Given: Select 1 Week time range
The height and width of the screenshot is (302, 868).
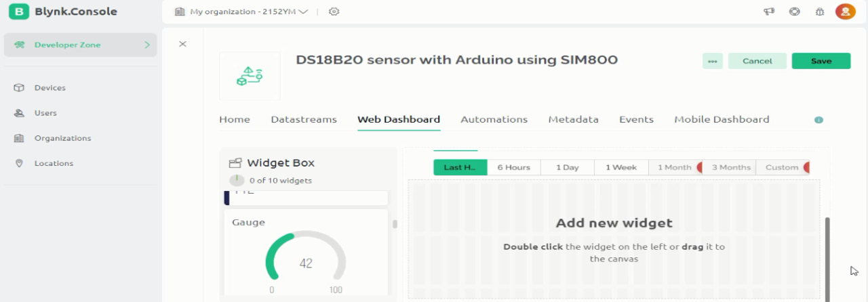Looking at the screenshot, I should click(621, 167).
